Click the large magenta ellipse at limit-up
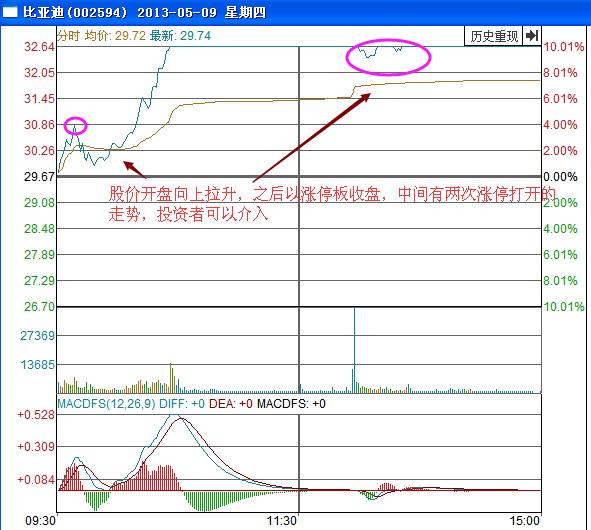The image size is (591, 530). point(388,57)
